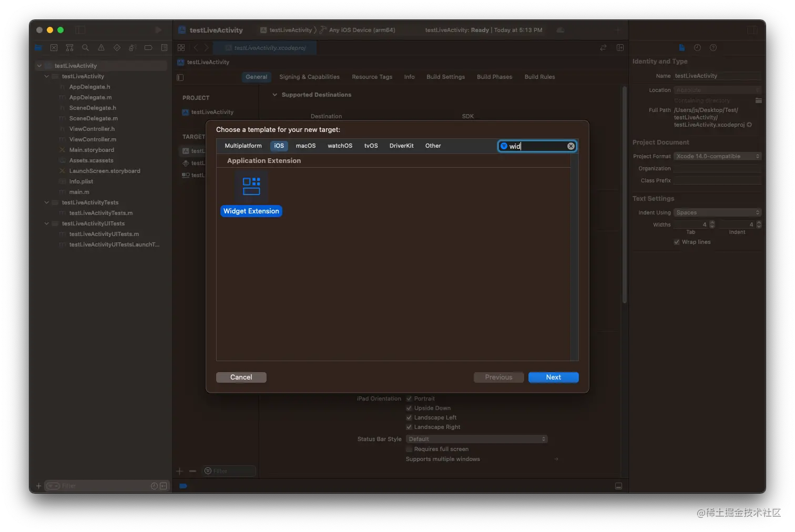Open the Find navigator magnifier icon
The height and width of the screenshot is (532, 795).
(85, 48)
